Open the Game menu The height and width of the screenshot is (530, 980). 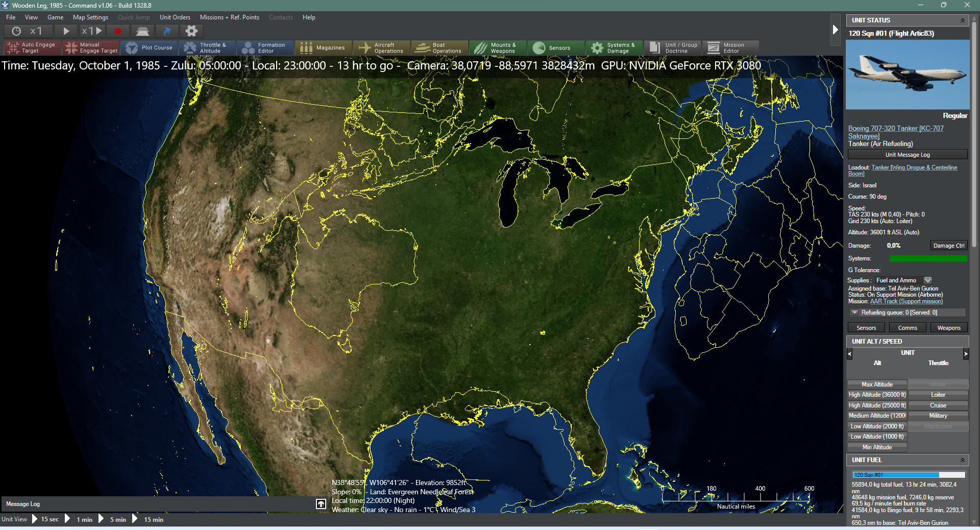coord(55,17)
